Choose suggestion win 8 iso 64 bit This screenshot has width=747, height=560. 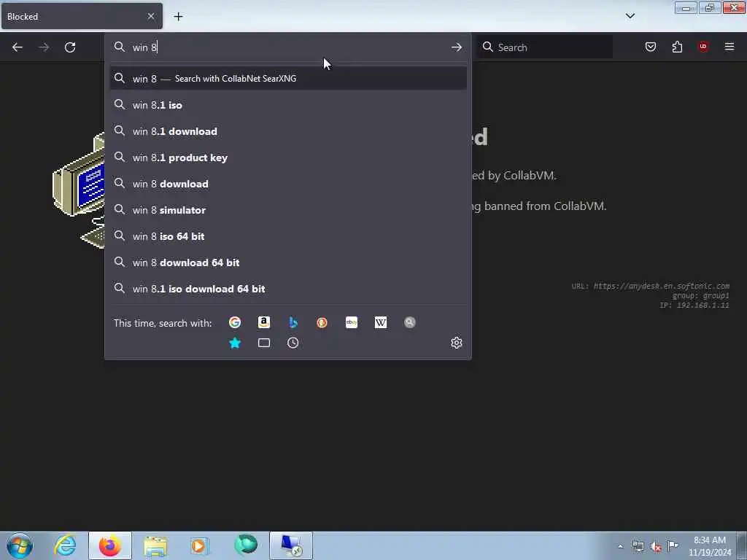coord(287,236)
